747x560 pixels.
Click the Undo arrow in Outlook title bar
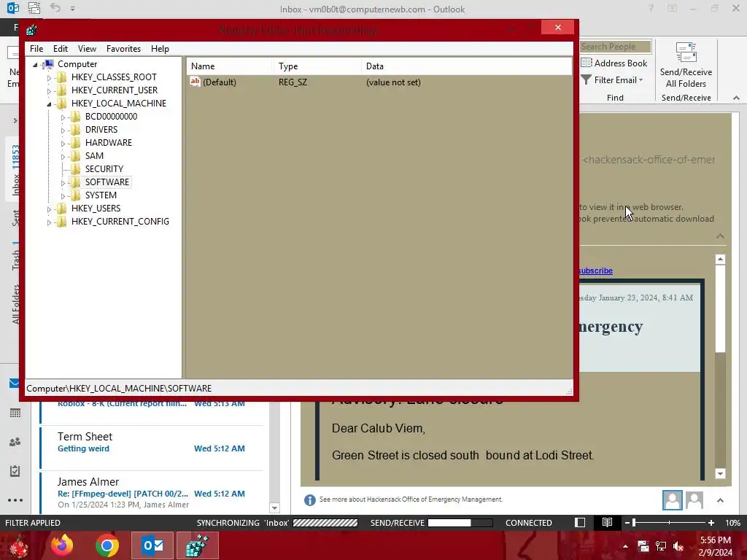(55, 8)
